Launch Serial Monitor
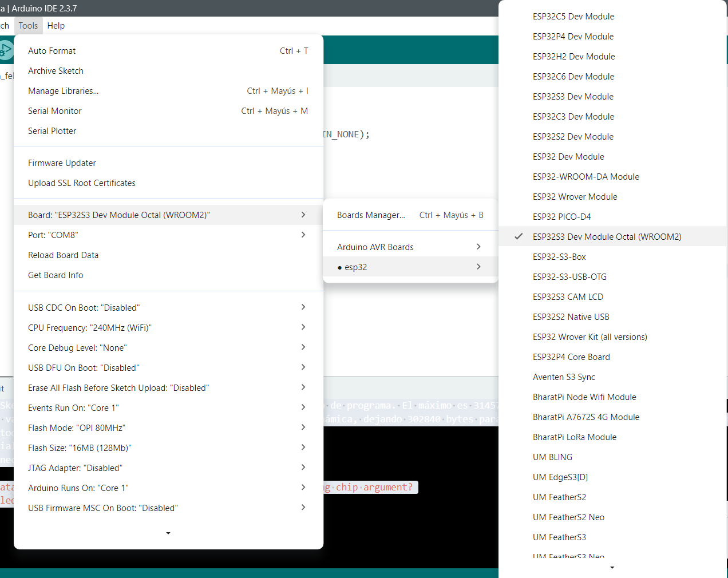728x578 pixels. click(x=168, y=111)
